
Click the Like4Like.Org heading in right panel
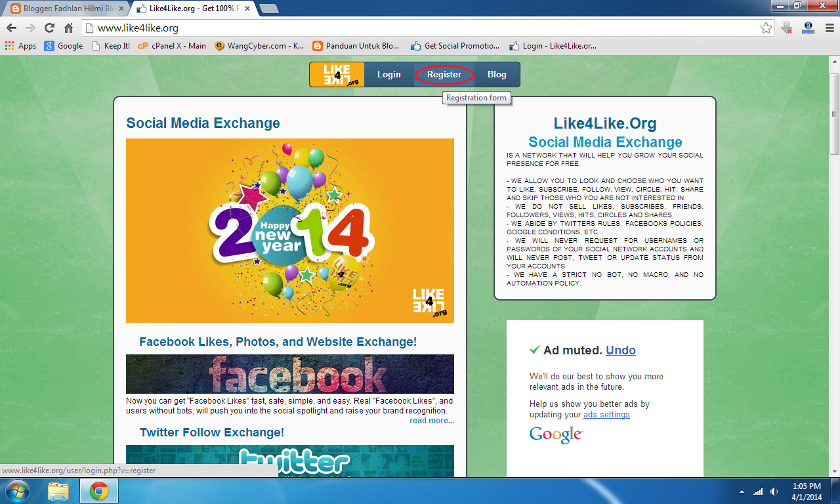[605, 123]
